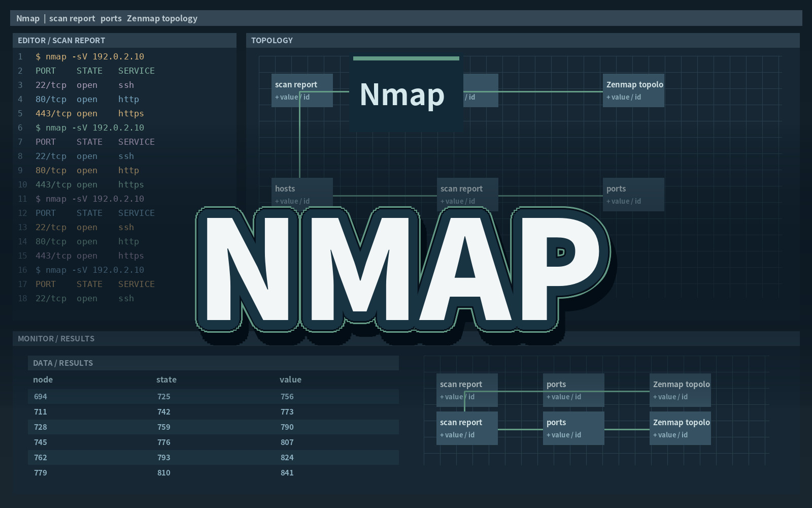Click editor line 2 PORT STATE SERVICE
Screen dimensions: 812x508
pyautogui.click(x=95, y=71)
